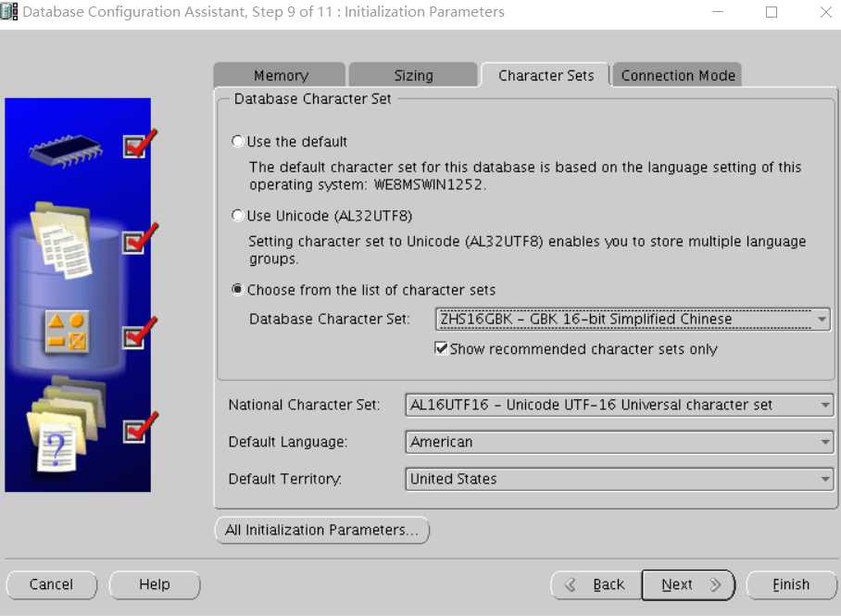
Task: Select Use Unicode (AL32UTF8) option
Action: click(x=238, y=216)
